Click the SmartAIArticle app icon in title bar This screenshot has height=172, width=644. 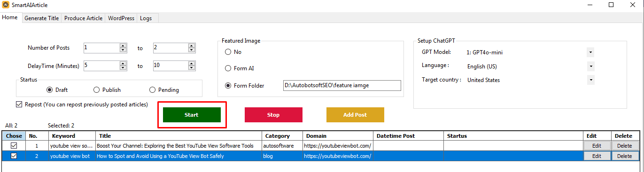(6, 5)
